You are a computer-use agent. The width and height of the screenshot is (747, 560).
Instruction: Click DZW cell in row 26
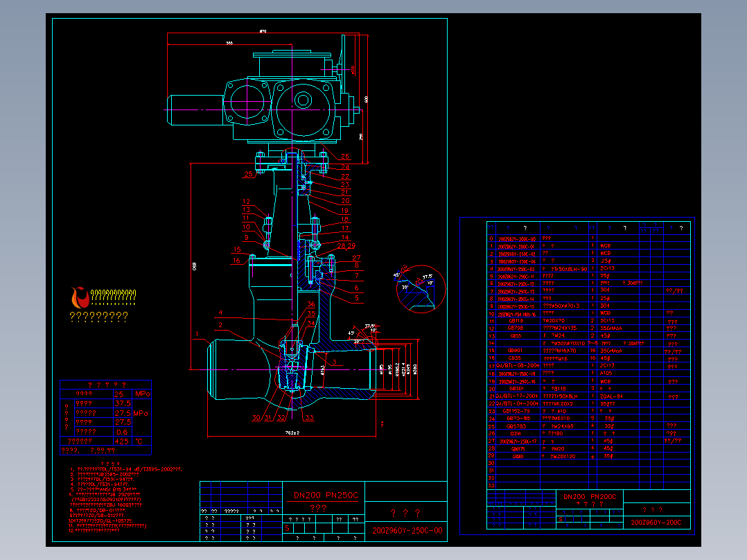[x=516, y=434]
